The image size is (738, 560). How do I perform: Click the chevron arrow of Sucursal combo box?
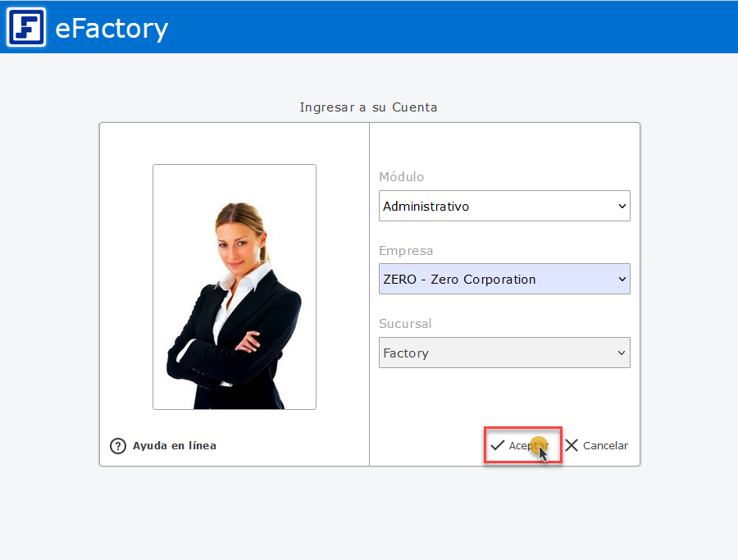[x=622, y=353]
